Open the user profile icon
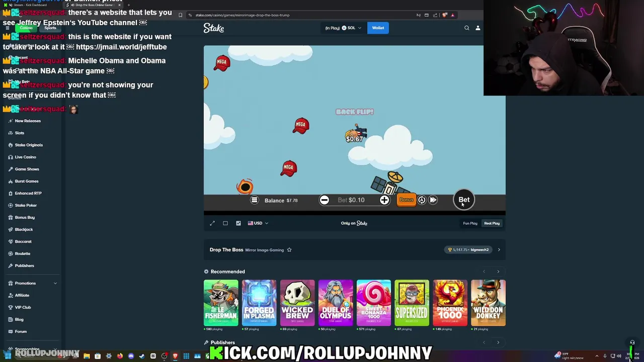Screen dimensions: 644x362 pos(478,28)
